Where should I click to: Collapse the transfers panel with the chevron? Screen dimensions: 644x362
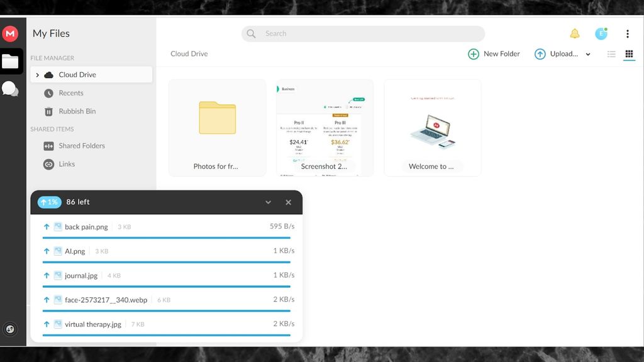pos(269,202)
